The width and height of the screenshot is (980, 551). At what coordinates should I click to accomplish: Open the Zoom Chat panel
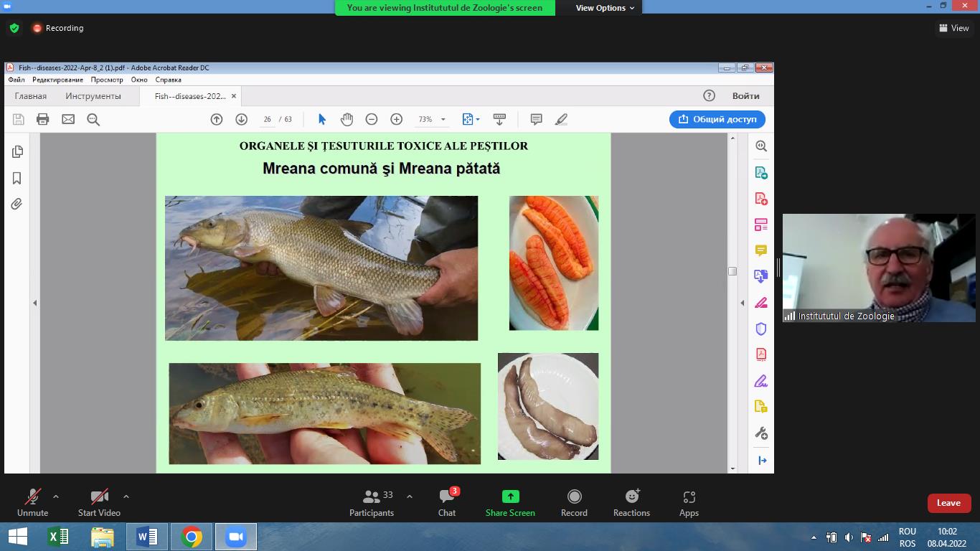coord(447,502)
